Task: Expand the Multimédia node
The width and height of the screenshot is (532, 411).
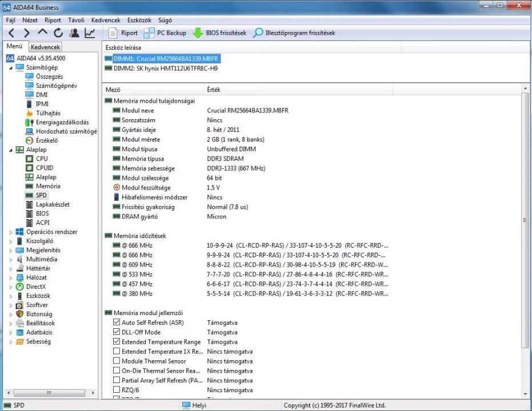Action: click(x=10, y=260)
